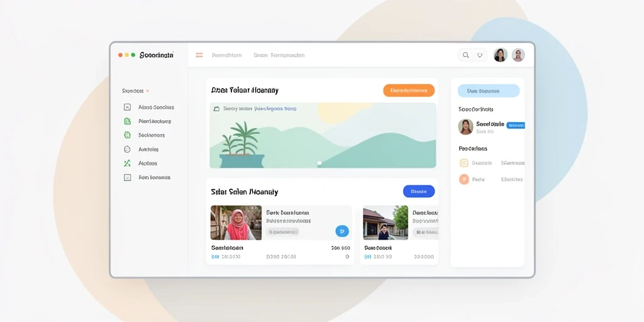Click the woman's avatar in right panel
Viewport: 644px width, 322px height.
[x=466, y=127]
